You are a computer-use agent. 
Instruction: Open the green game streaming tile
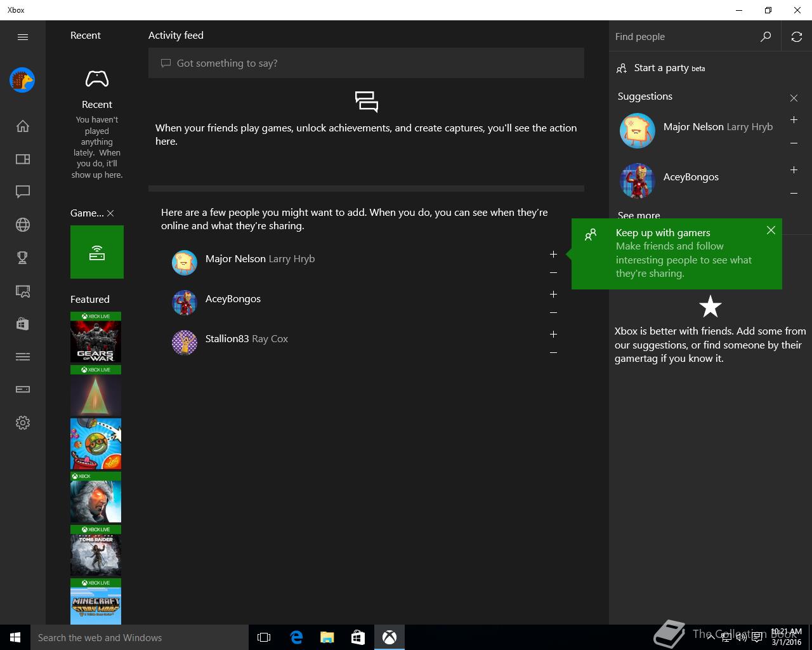[x=97, y=252]
